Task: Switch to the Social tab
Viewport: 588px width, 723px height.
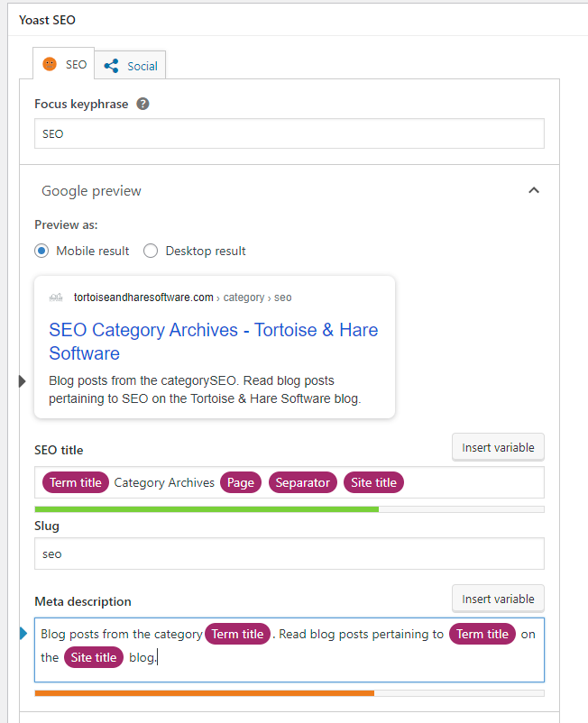Action: tap(131, 65)
